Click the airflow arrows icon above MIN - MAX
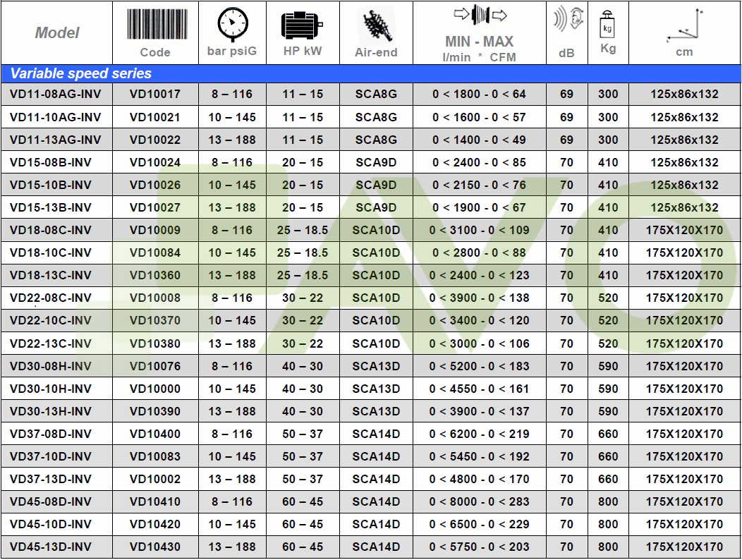 point(479,15)
